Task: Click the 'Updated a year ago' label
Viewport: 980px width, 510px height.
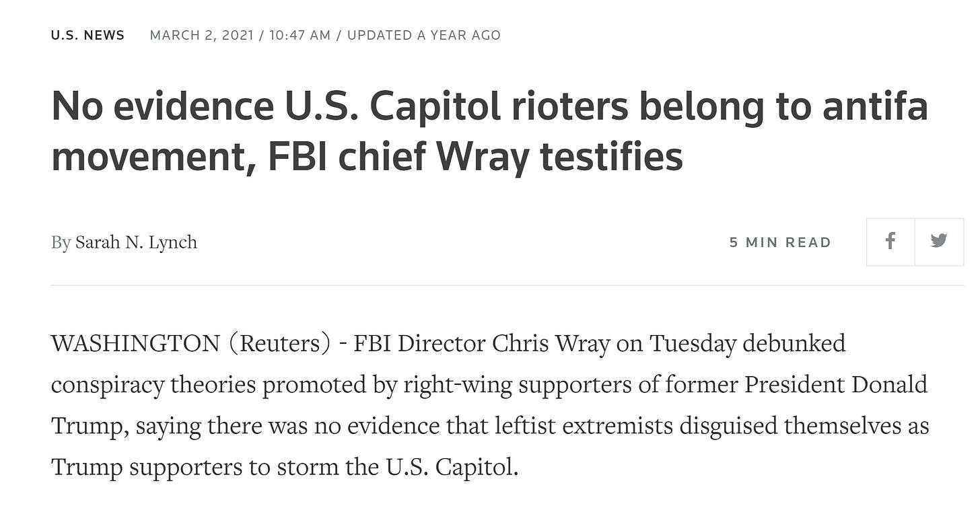Action: 424,35
